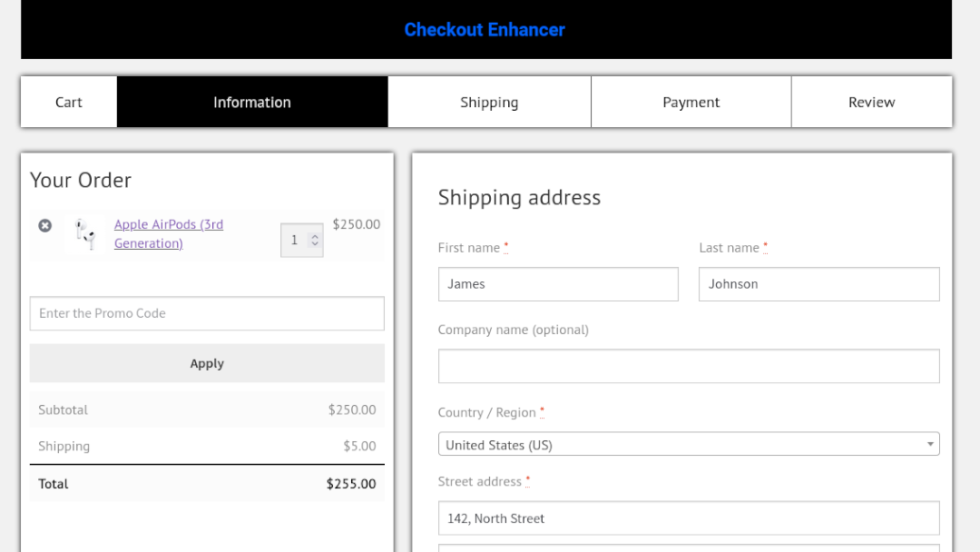Click the Apply promo code button
Image resolution: width=980 pixels, height=552 pixels.
[x=207, y=362]
